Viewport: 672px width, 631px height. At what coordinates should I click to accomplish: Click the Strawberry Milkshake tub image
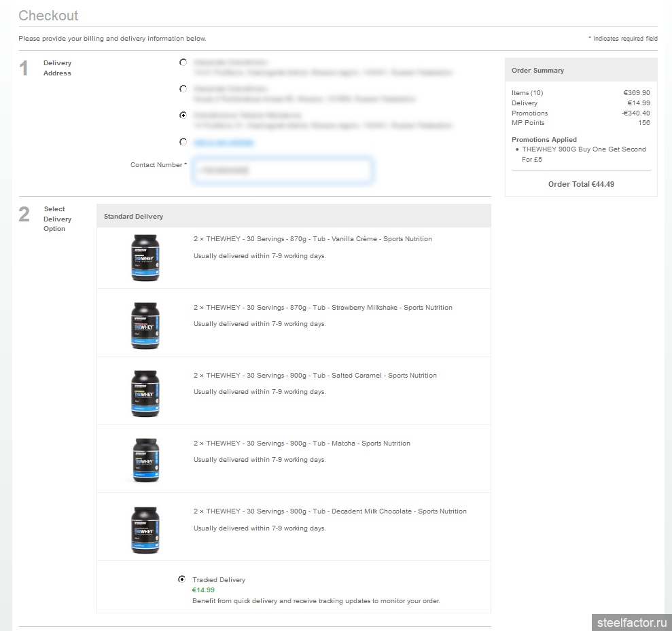[x=145, y=325]
